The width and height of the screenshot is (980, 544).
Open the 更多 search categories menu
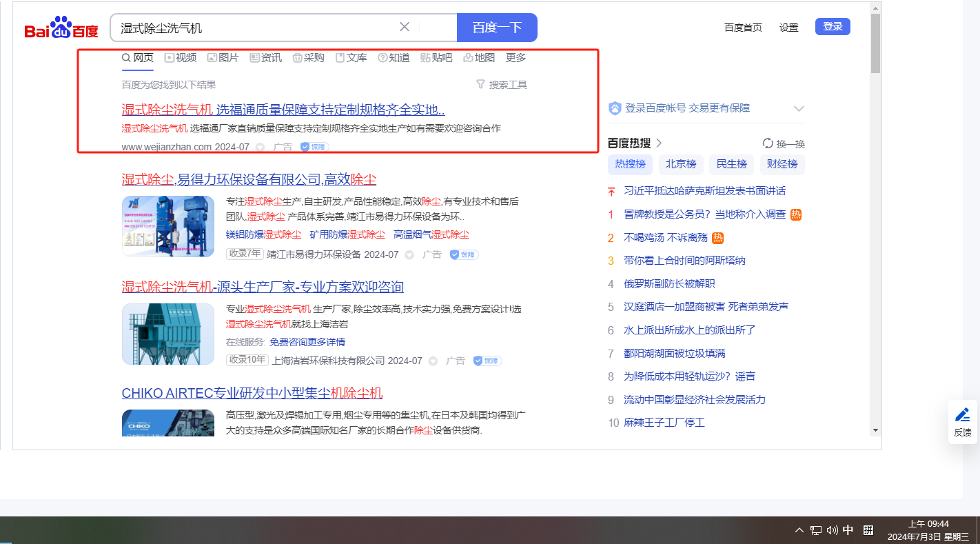pos(515,58)
